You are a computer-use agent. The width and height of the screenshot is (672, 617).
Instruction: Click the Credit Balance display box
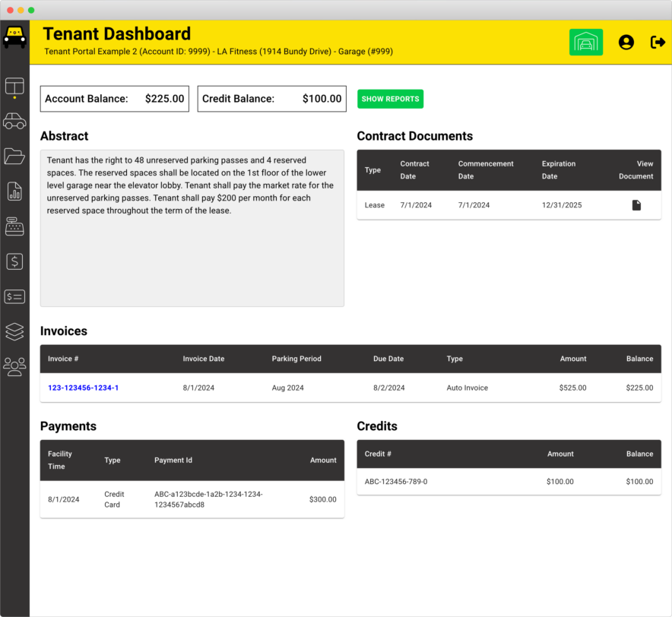coord(271,98)
